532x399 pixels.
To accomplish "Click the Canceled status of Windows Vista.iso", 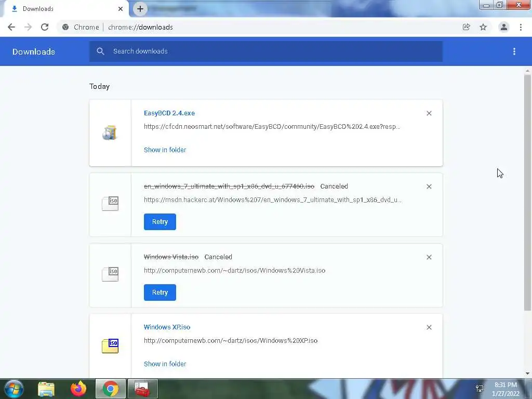I will pos(218,257).
